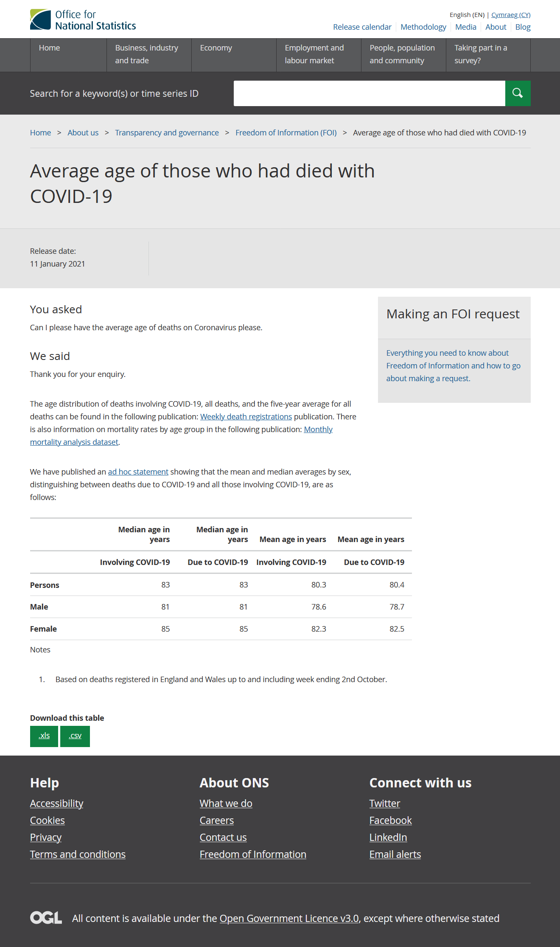Go to Methodology page
The height and width of the screenshot is (947, 560).
tap(423, 27)
